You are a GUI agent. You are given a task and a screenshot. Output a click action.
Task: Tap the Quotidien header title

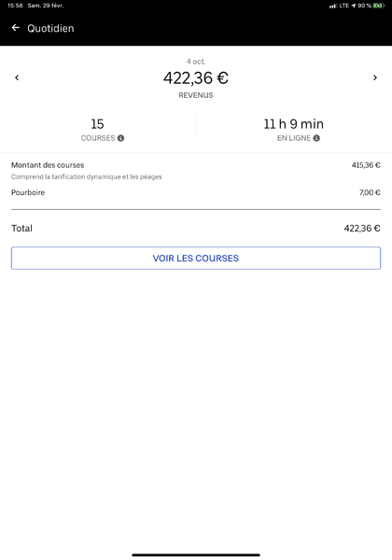50,28
